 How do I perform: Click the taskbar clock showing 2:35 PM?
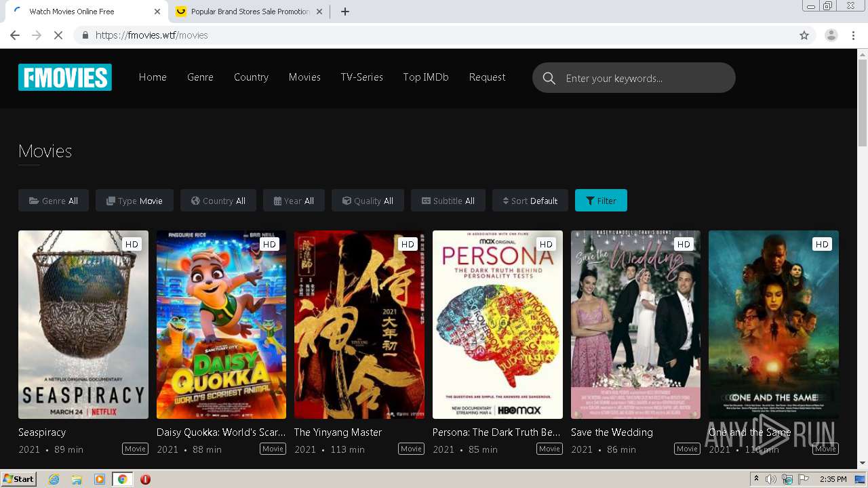tap(833, 479)
